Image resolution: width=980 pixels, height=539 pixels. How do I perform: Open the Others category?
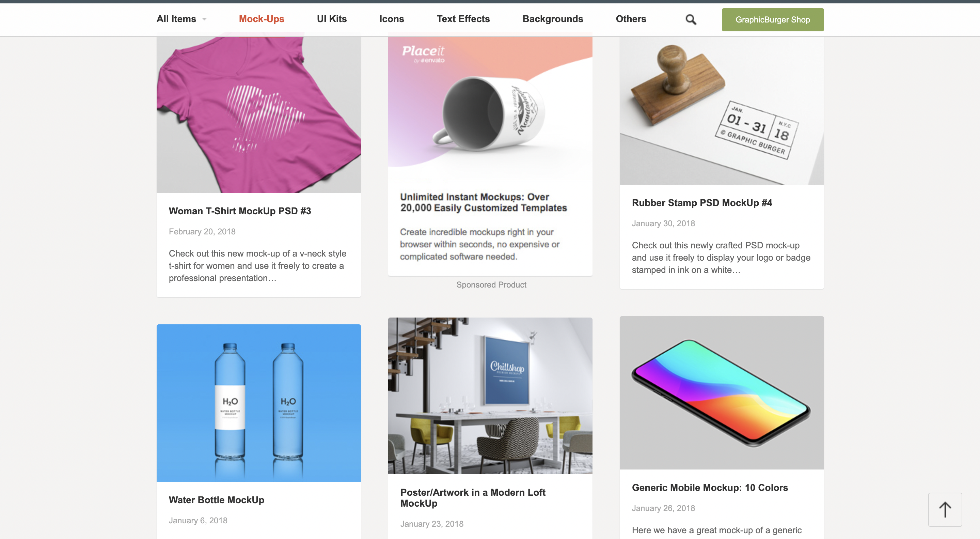pyautogui.click(x=631, y=19)
